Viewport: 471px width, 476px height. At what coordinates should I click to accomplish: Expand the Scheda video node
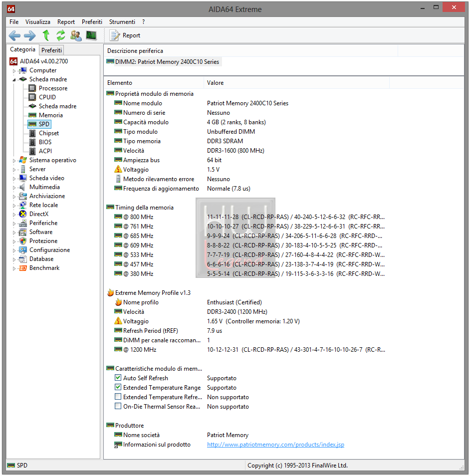pyautogui.click(x=14, y=179)
